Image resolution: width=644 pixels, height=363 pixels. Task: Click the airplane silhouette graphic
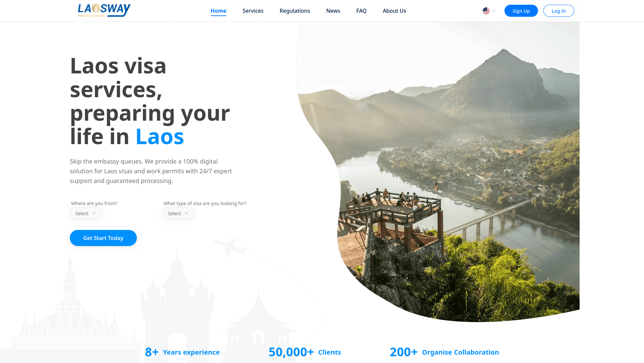coord(230,246)
